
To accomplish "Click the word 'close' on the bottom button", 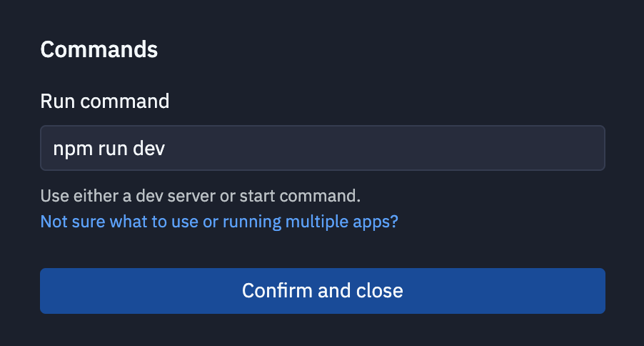I will tap(380, 291).
